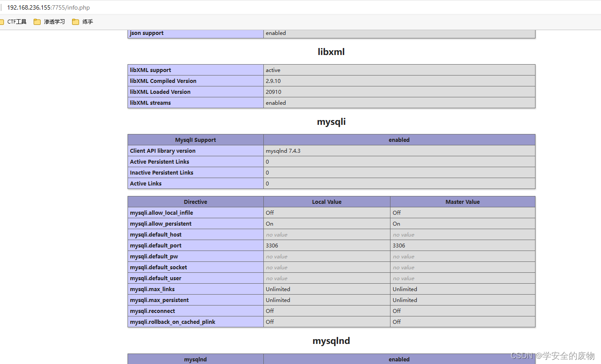Click the Active Persistent Links label
Image resolution: width=601 pixels, height=364 pixels.
pyautogui.click(x=159, y=161)
